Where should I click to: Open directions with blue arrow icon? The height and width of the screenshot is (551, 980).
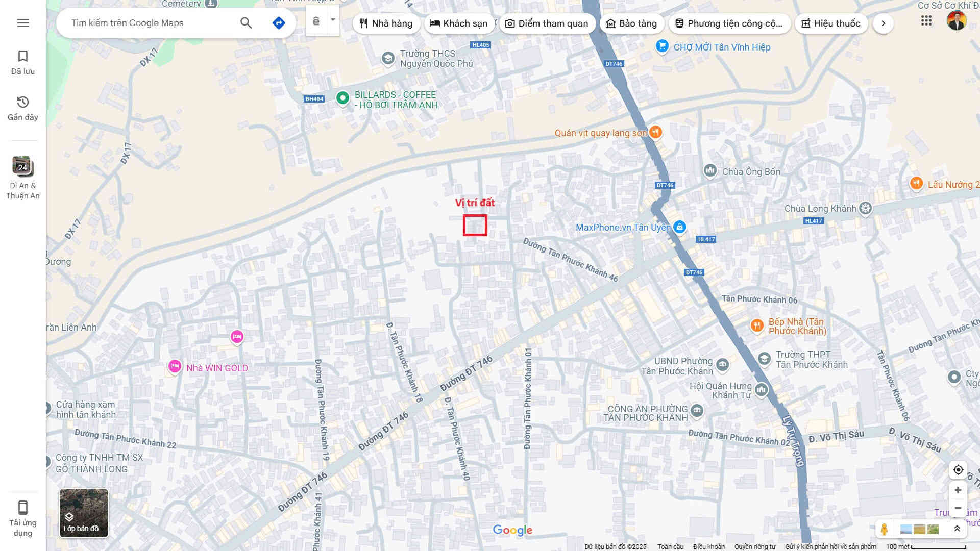279,23
